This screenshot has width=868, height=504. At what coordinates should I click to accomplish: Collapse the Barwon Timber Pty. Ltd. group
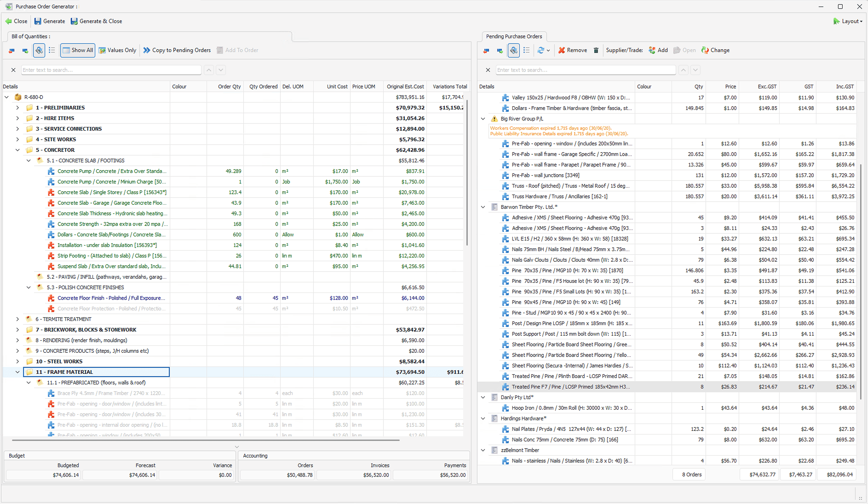click(483, 207)
